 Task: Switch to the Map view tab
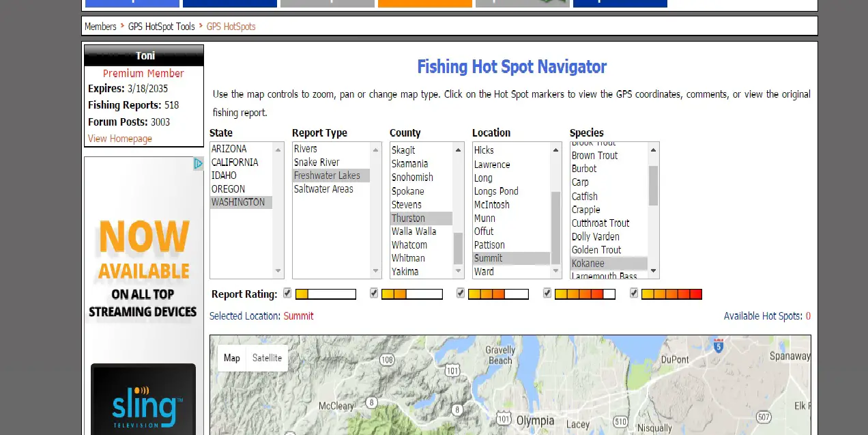point(232,358)
